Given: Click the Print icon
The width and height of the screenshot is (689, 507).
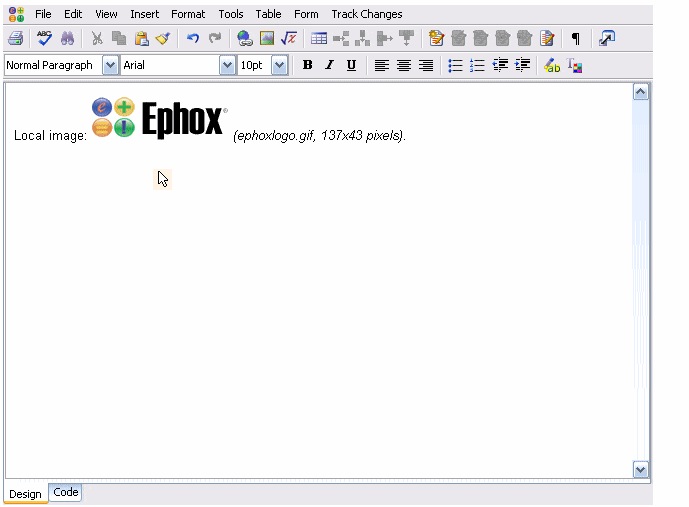Looking at the screenshot, I should (16, 38).
